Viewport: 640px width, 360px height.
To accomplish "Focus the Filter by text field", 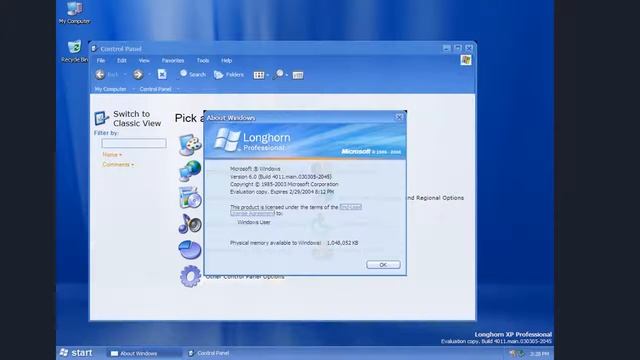I will click(x=134, y=143).
